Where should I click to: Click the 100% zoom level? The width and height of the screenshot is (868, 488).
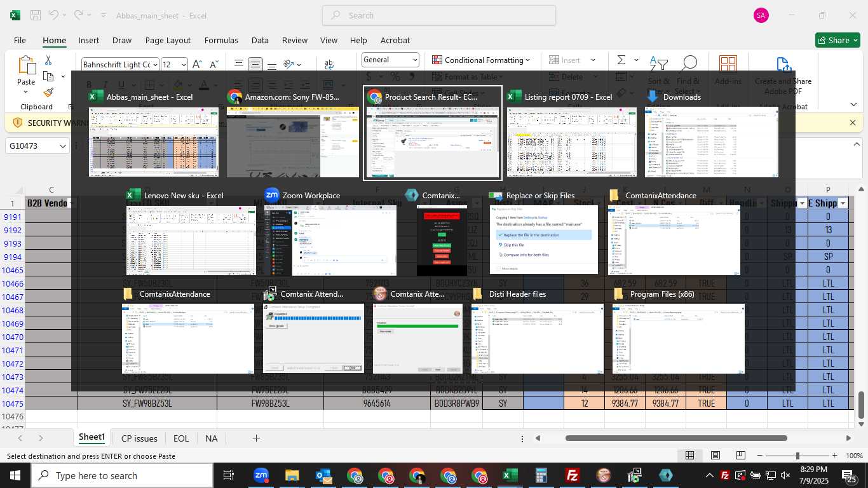pos(854,456)
